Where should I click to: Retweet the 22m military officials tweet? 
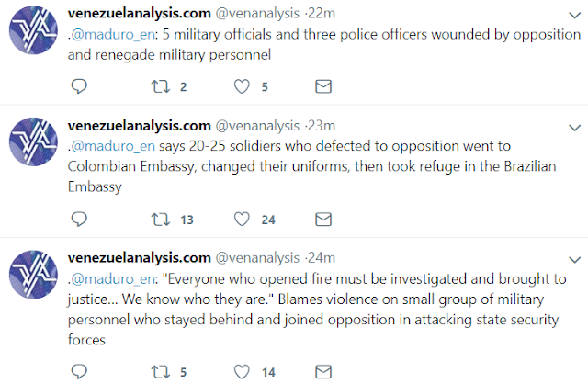coord(161,86)
